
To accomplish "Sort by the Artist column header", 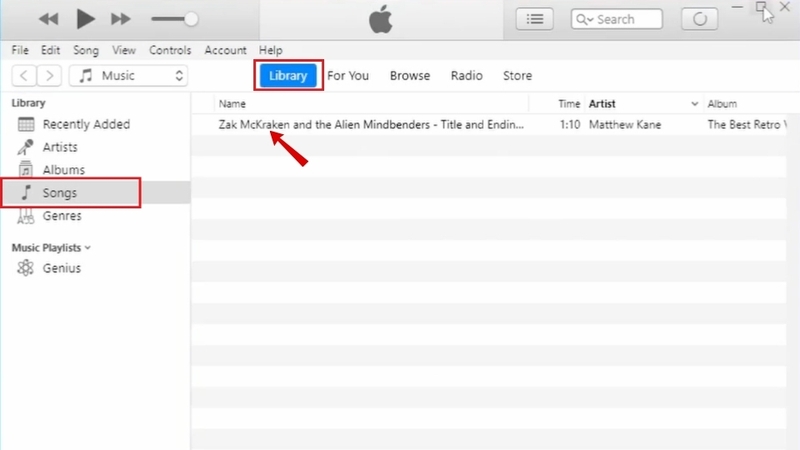I will coord(602,104).
